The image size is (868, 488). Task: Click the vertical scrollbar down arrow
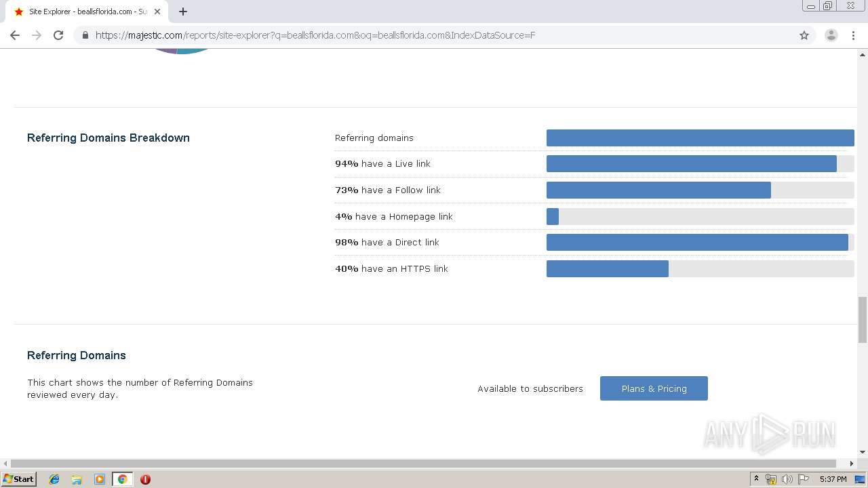coord(863,452)
